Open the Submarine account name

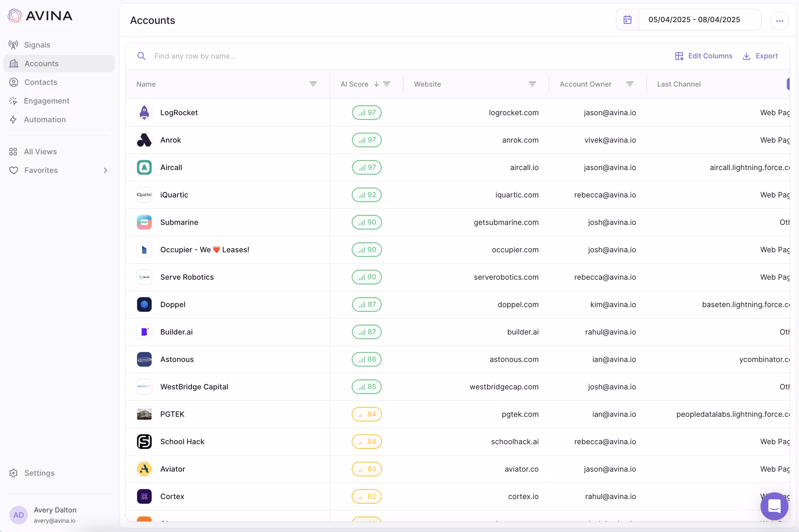pos(179,222)
